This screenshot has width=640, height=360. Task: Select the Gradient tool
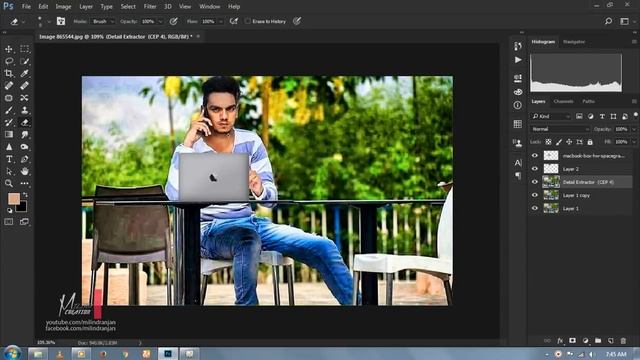click(9, 134)
